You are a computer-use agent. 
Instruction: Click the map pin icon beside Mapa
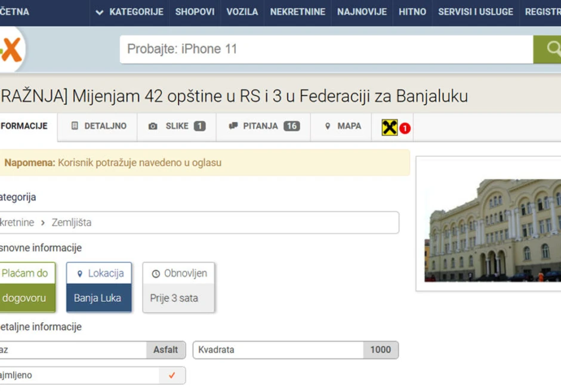tap(328, 126)
